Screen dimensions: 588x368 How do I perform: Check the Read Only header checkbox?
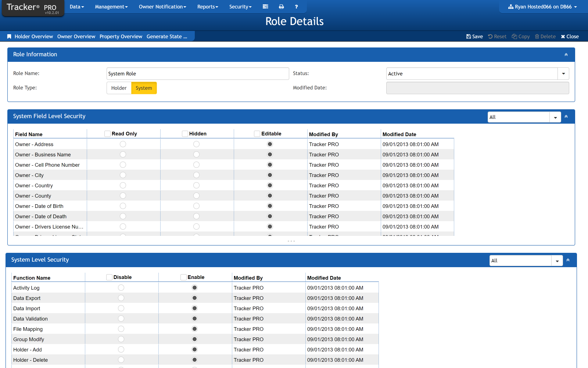click(107, 134)
